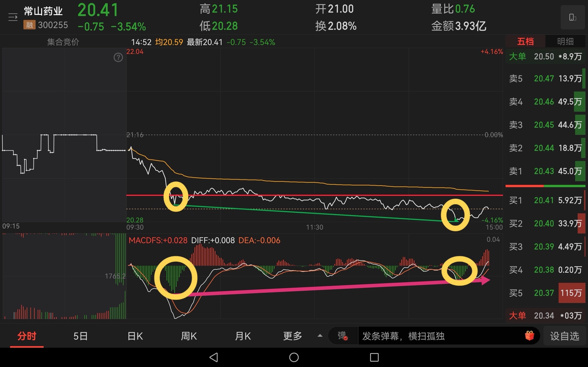Tap the gift box icon

click(529, 336)
